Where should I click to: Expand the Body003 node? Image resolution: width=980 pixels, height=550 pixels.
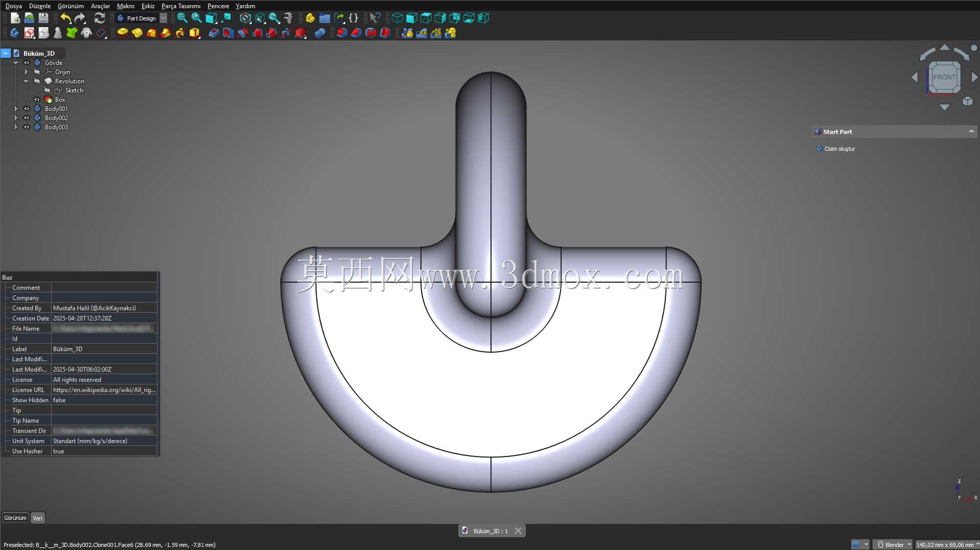tap(15, 127)
